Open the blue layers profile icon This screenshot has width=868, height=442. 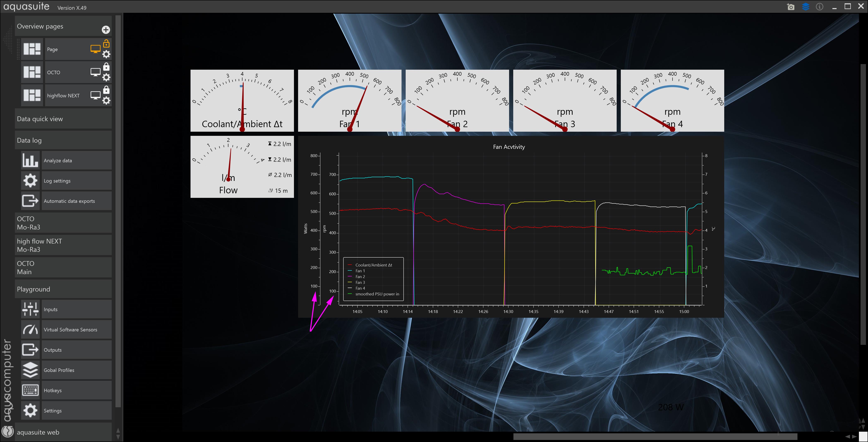(x=805, y=7)
